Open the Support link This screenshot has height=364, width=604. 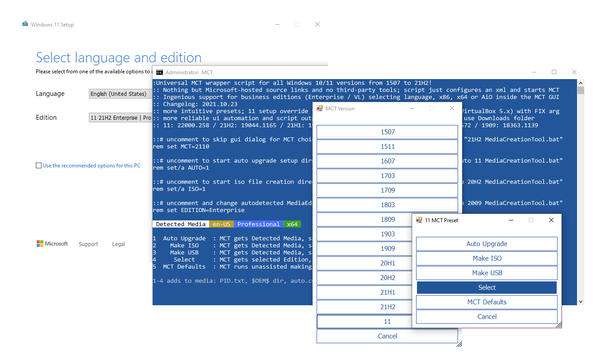(88, 244)
